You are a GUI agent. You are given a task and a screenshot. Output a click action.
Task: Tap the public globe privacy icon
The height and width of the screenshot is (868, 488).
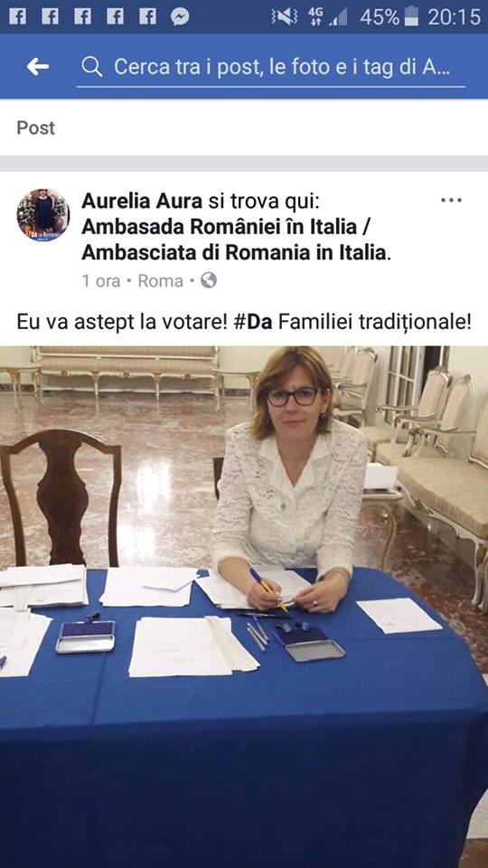[209, 280]
